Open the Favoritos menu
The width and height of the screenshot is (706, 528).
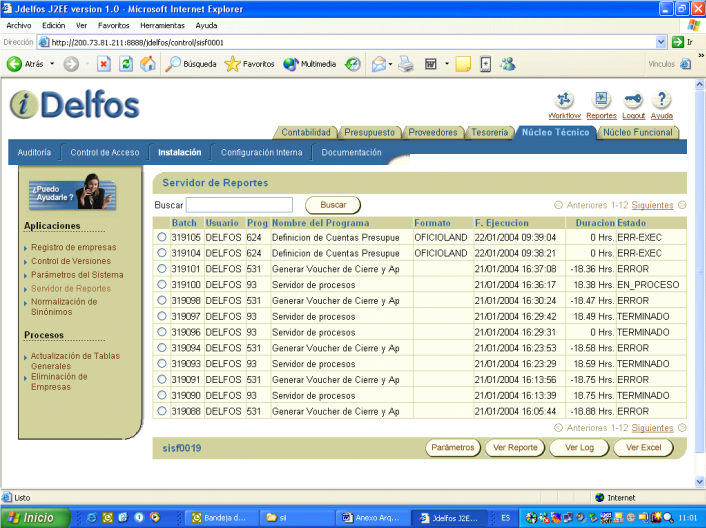pyautogui.click(x=113, y=26)
